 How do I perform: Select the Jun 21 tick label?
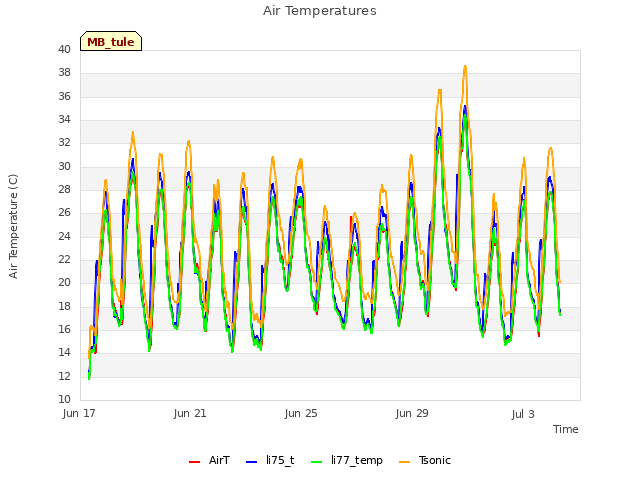click(x=190, y=413)
